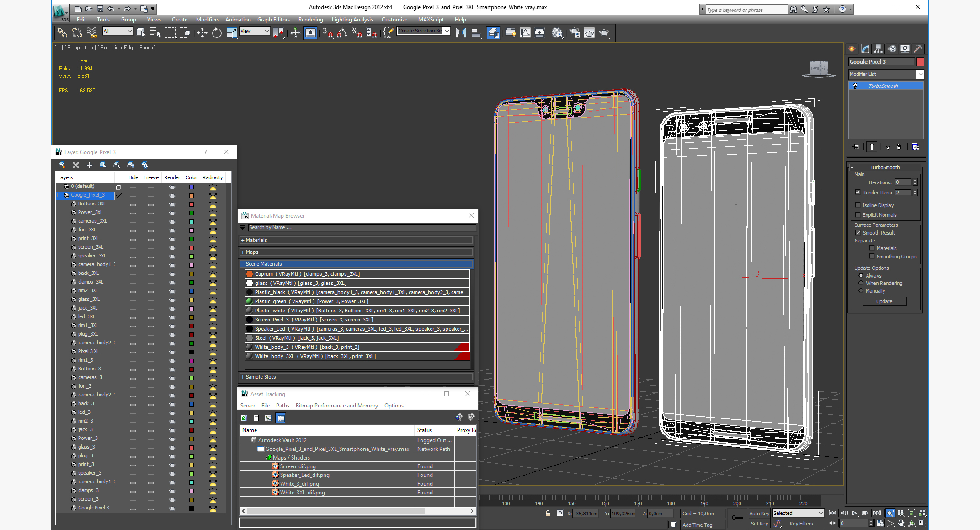Screen dimensions: 980x530
Task: Enable Isoline Display checkbox
Action: coord(858,205)
